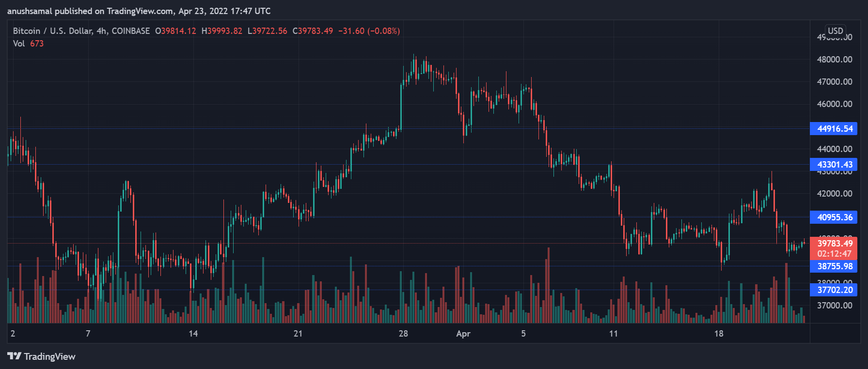Viewport: 868px width, 369px height.
Task: Select the 44916.54 price line label
Action: [834, 129]
